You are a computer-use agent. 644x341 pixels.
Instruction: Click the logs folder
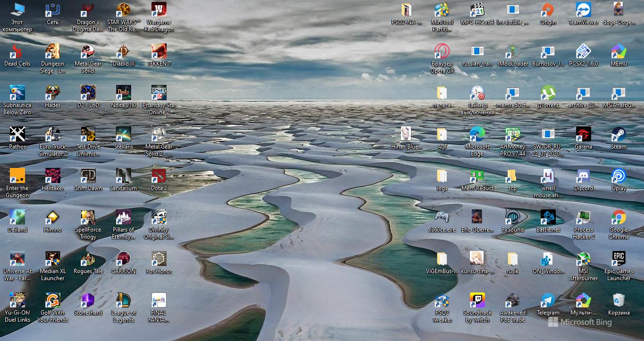442,180
